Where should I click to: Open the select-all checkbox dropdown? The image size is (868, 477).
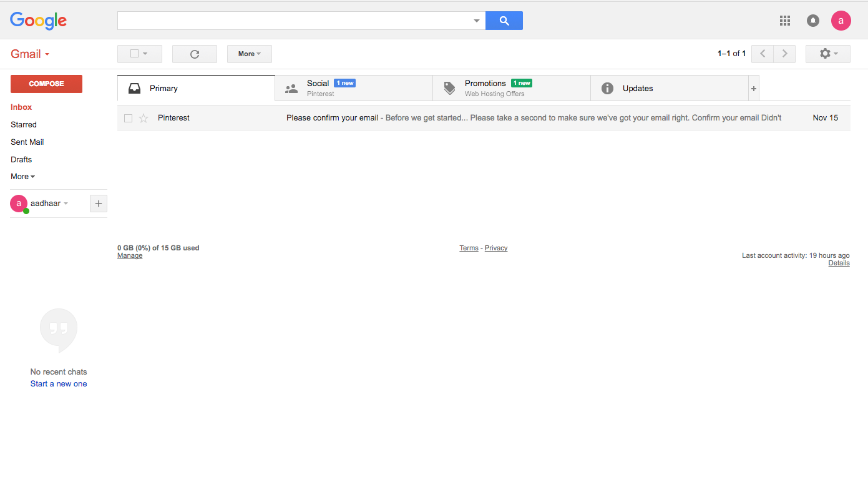tap(140, 54)
